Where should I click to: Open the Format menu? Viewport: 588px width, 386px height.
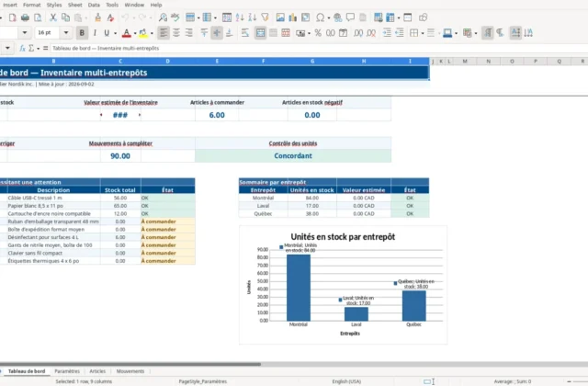point(31,5)
